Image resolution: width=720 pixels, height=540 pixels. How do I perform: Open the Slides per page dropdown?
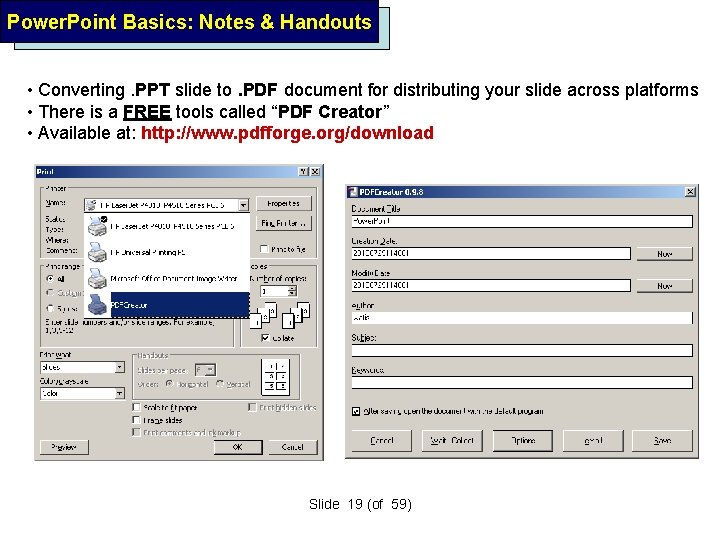[x=210, y=370]
